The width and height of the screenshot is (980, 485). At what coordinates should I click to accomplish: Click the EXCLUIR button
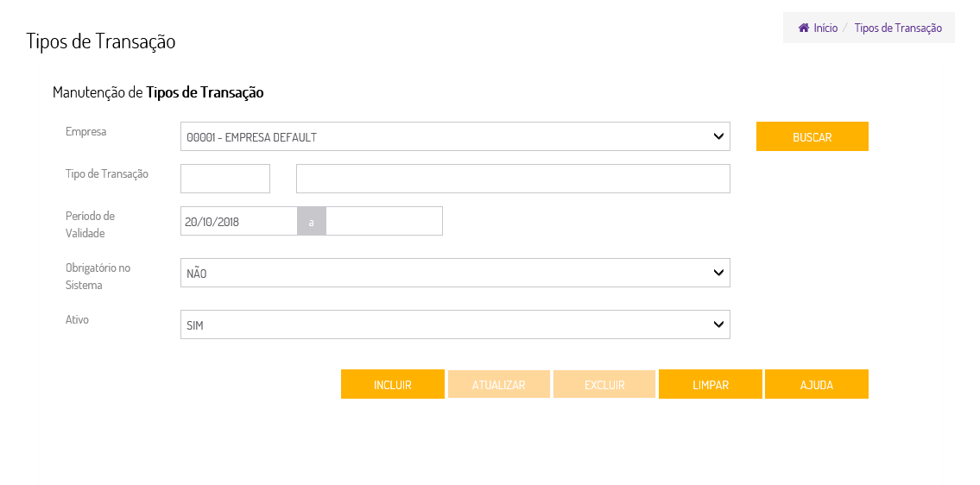(x=604, y=385)
